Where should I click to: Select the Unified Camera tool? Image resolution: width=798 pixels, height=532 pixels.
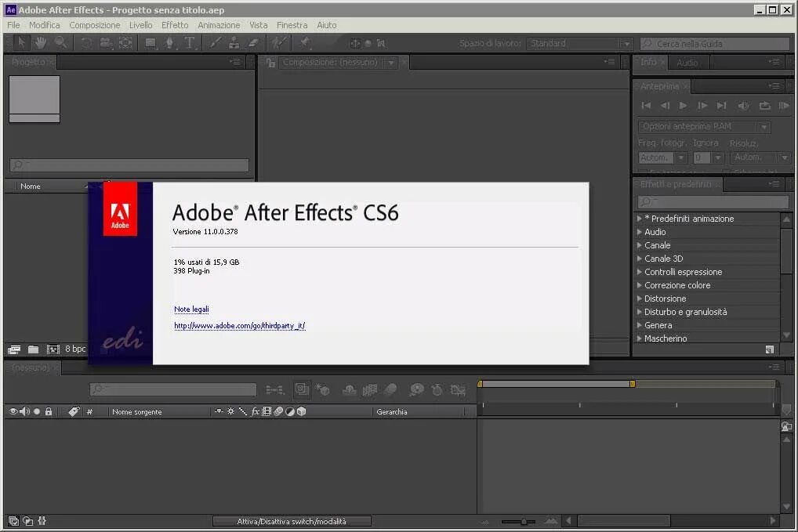106,43
